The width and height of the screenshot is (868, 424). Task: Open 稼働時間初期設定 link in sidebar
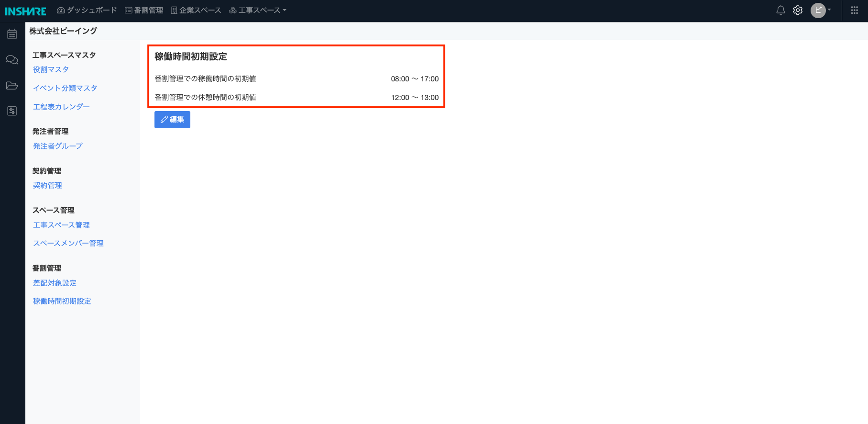pyautogui.click(x=62, y=301)
